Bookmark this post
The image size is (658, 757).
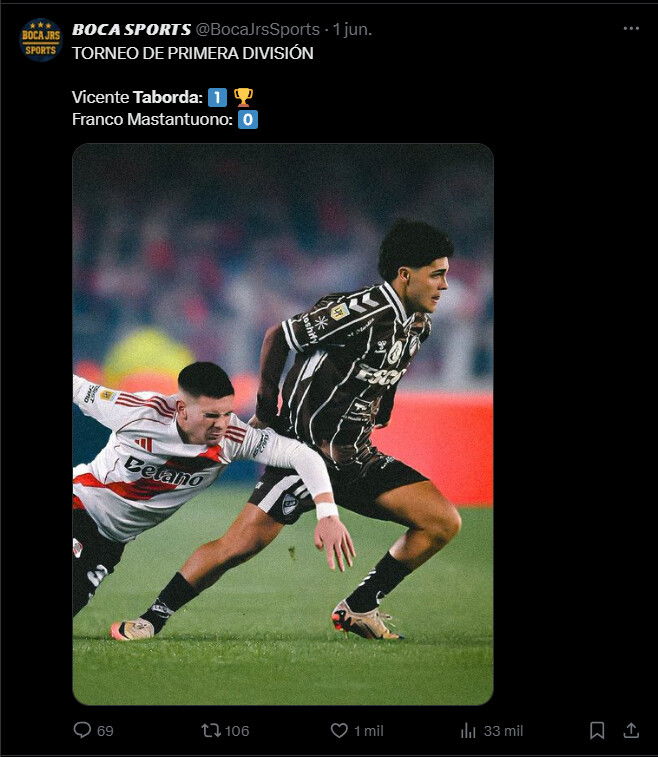597,730
